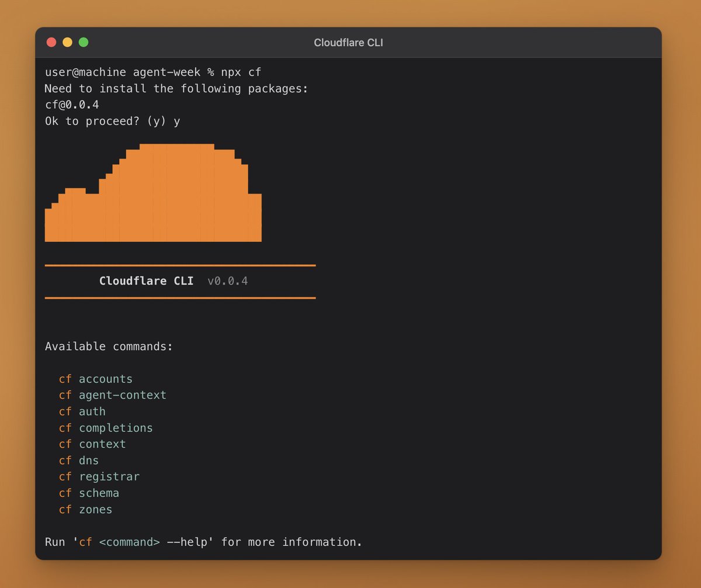Viewport: 701px width, 588px height.
Task: Click the 'Available commands:' heading
Action: 109,347
